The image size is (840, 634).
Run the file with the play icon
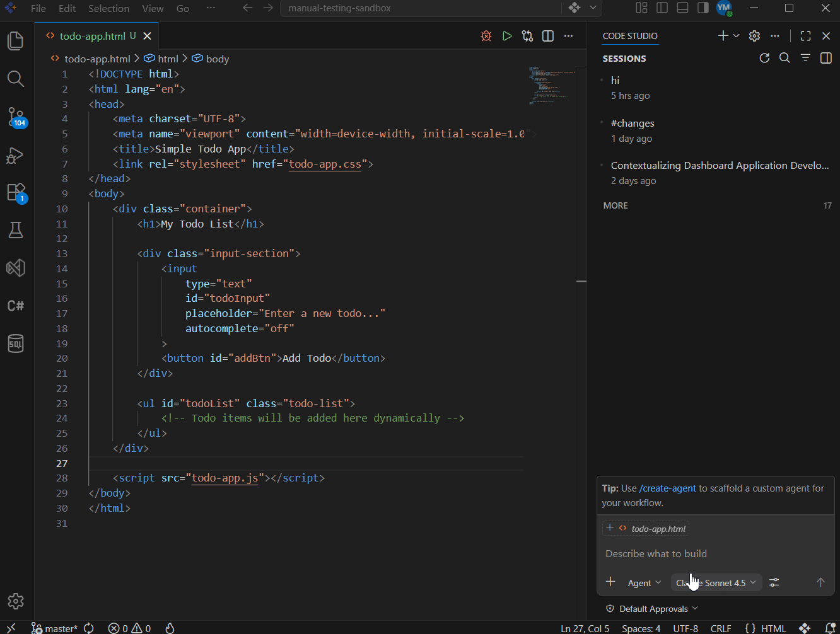pyautogui.click(x=507, y=36)
